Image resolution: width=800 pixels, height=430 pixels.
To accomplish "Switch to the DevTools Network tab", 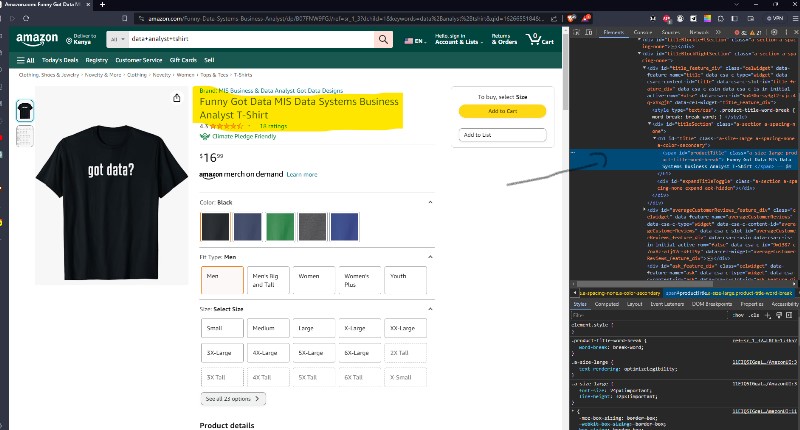I will (x=699, y=32).
